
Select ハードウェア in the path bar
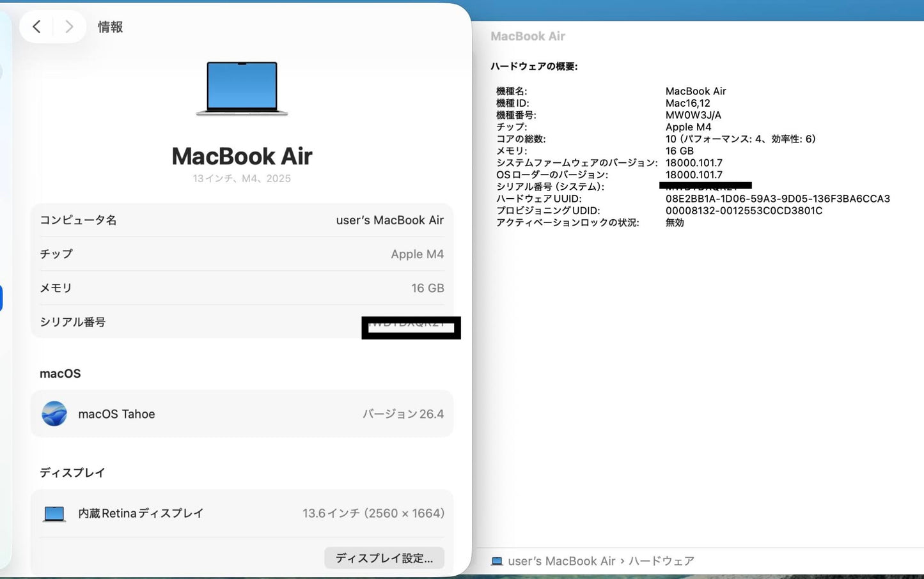point(661,561)
